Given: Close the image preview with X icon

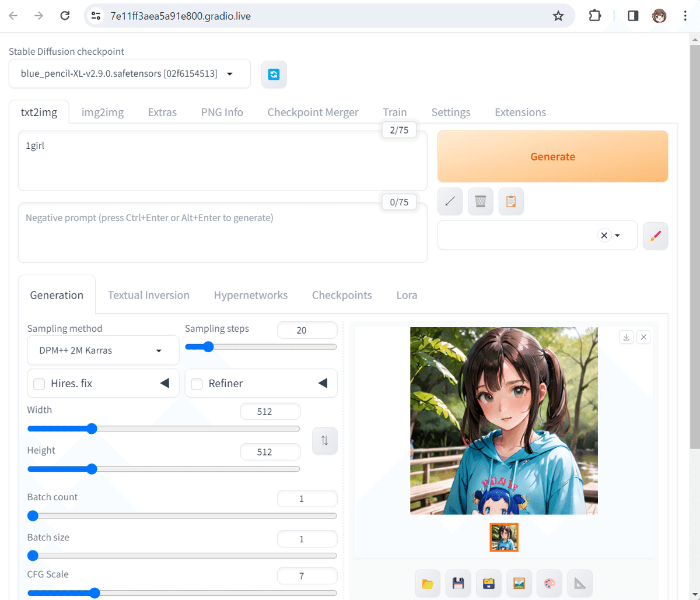Looking at the screenshot, I should coord(643,337).
